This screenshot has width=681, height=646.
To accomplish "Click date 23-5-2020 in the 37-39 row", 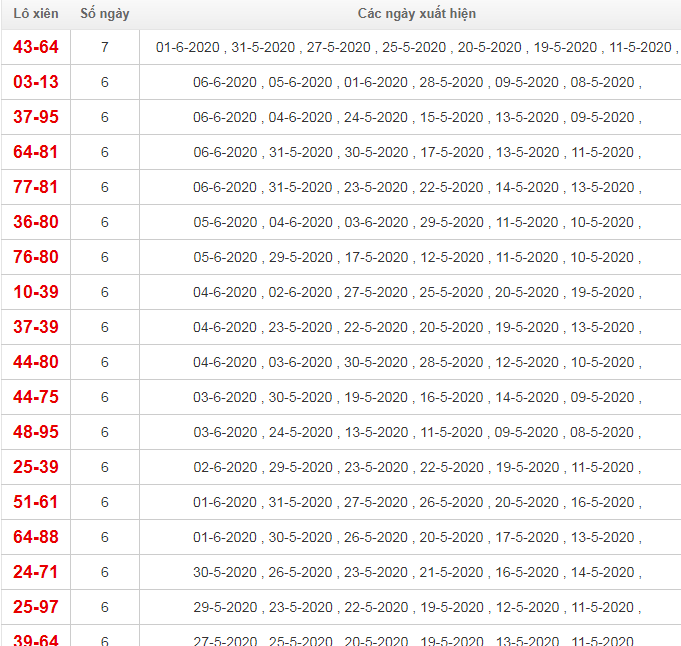I will coord(301,327).
